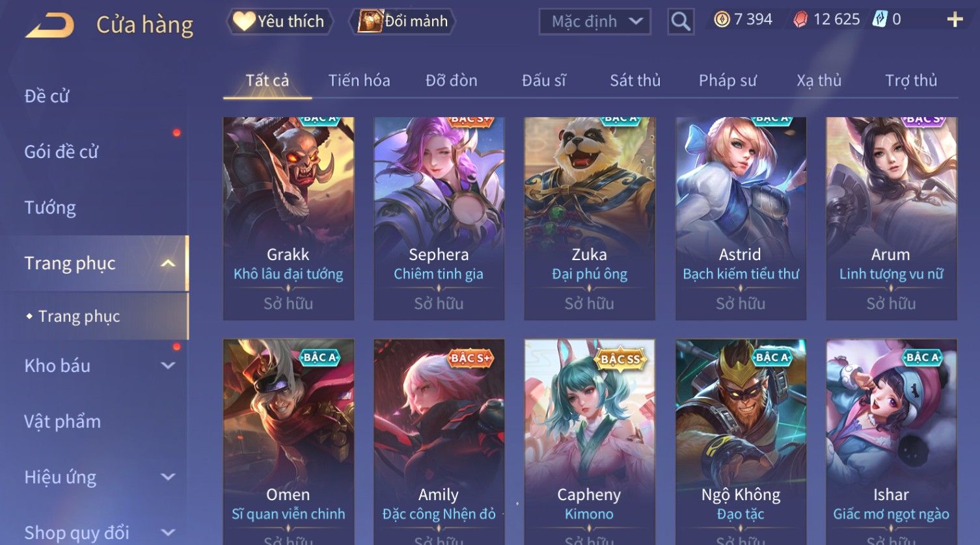Open Yêu thích heart favorites
The height and width of the screenshot is (545, 980).
click(x=280, y=21)
